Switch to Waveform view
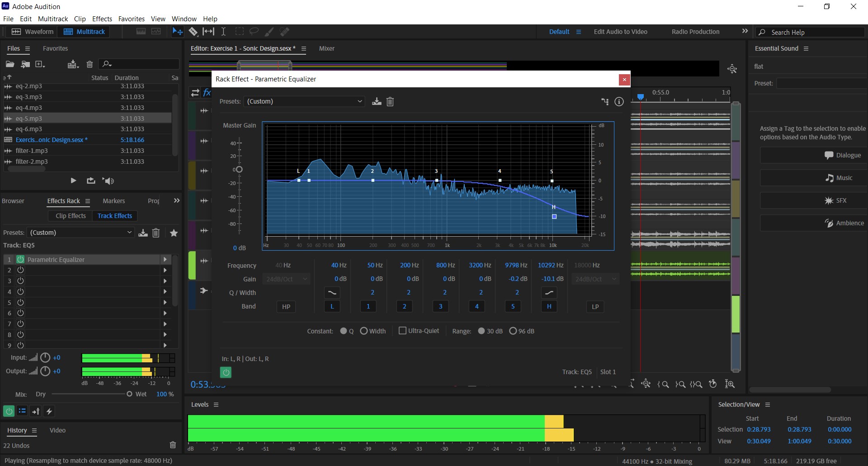Image resolution: width=868 pixels, height=466 pixels. 32,32
